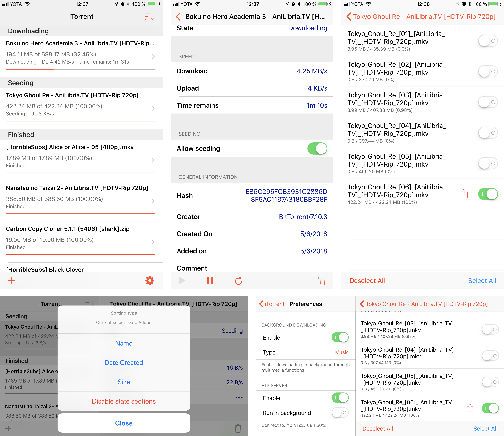Tap Tokyo Ghoul Re seeding progress bar
This screenshot has width=504, height=436.
coord(80,121)
